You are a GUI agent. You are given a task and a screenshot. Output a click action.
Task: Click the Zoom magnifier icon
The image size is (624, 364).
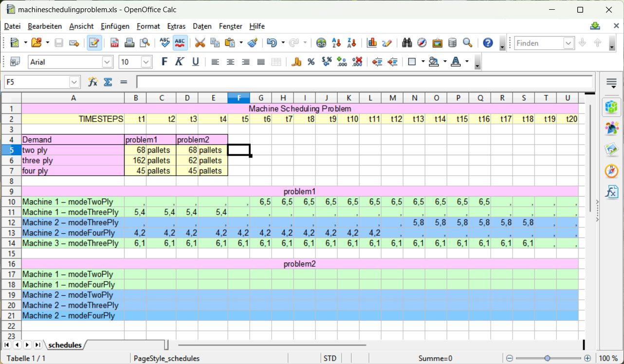467,43
